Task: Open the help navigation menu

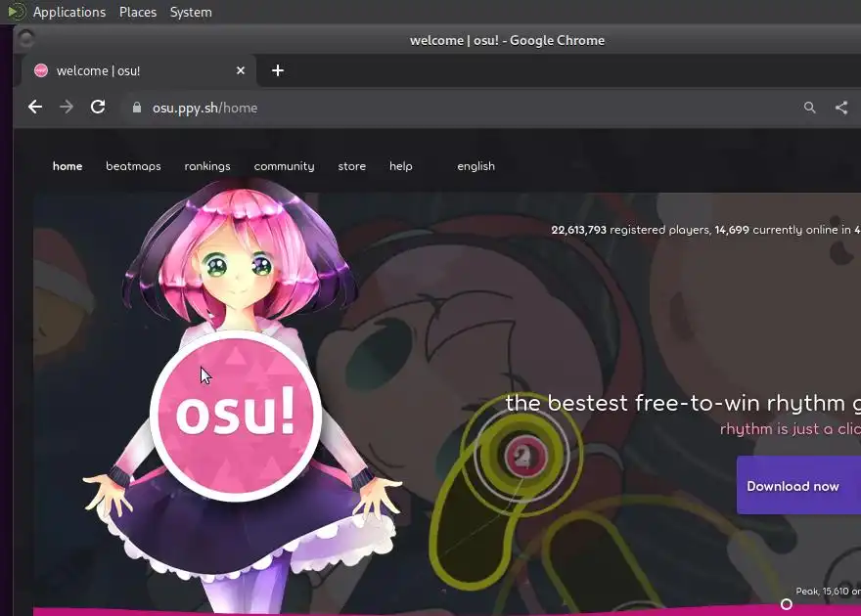Action: [401, 166]
